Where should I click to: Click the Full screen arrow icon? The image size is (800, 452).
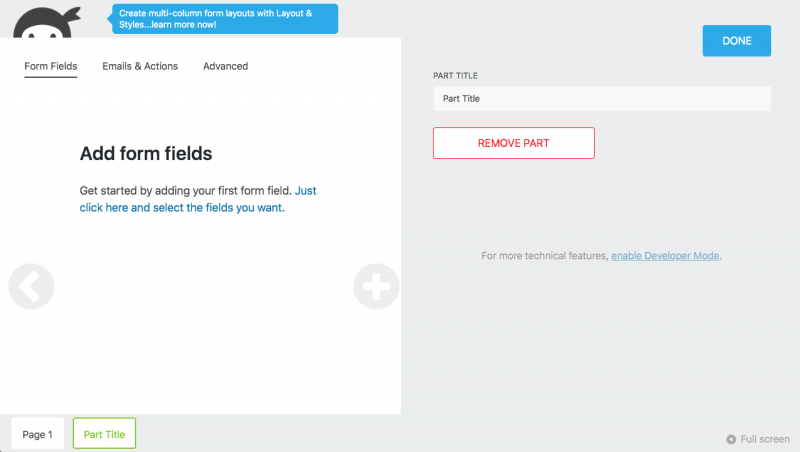point(731,439)
